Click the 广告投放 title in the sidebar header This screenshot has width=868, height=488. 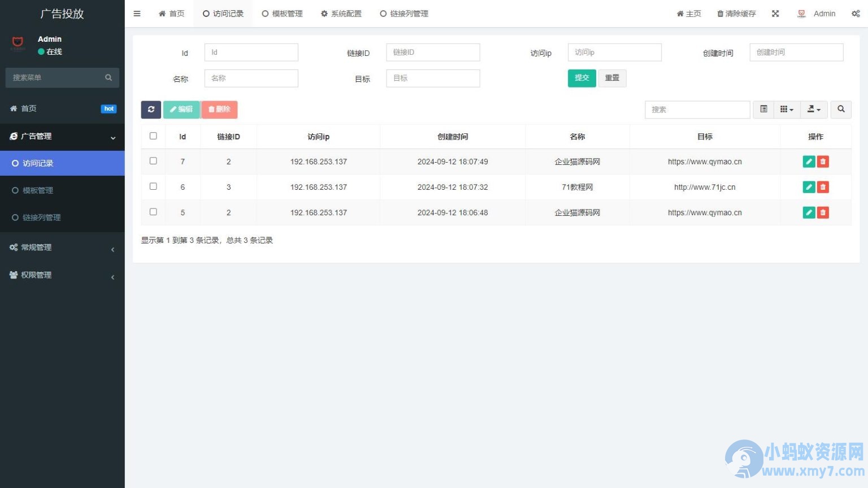click(x=62, y=14)
